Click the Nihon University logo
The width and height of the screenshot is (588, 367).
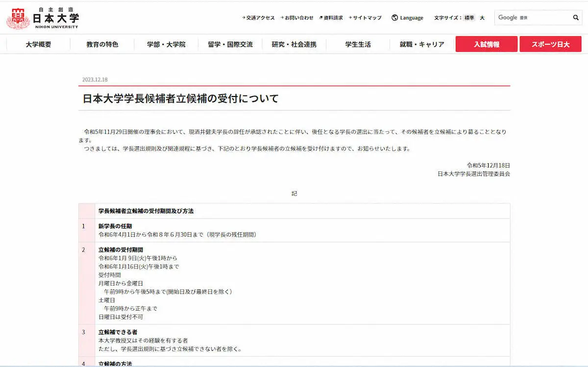[x=43, y=18]
